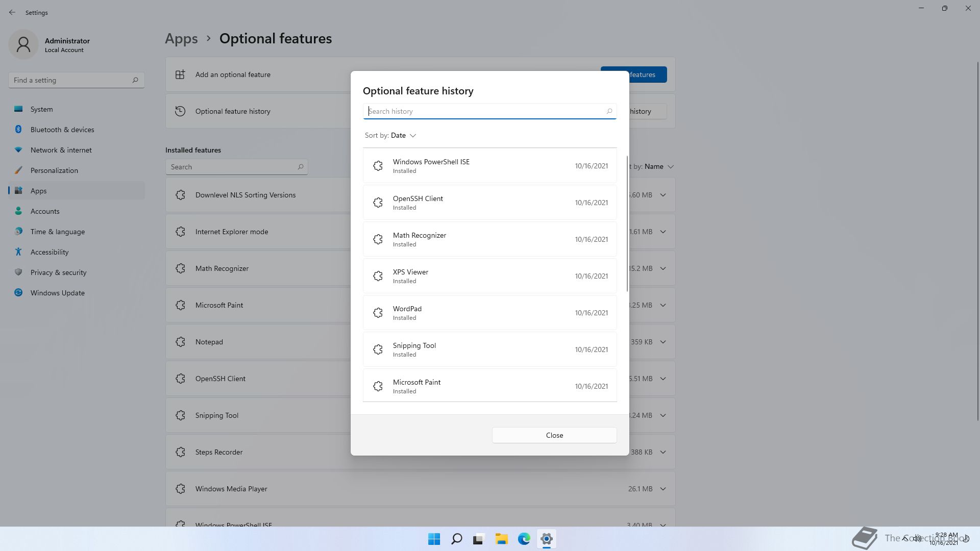The image size is (980, 551).
Task: Click the Apps breadcrumb link
Action: tap(181, 39)
